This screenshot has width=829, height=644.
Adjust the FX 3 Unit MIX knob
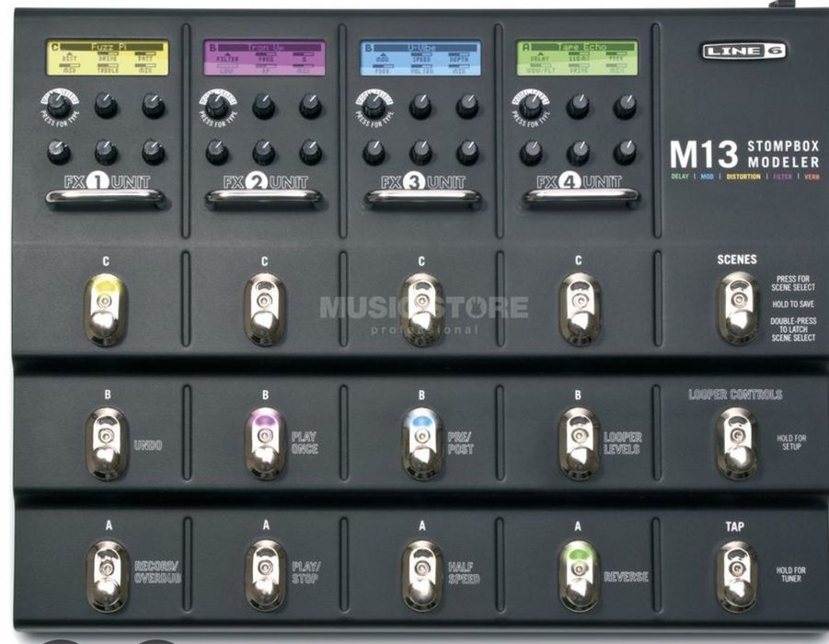pyautogui.click(x=468, y=153)
